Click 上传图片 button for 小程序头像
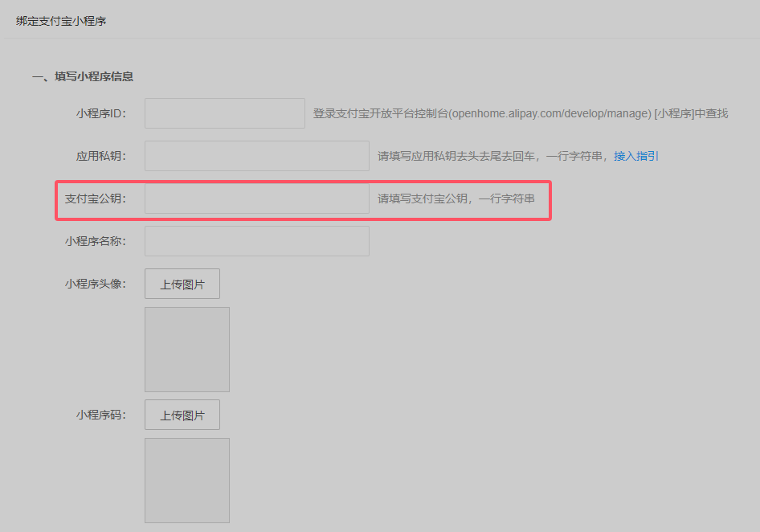Image resolution: width=760 pixels, height=532 pixels. pyautogui.click(x=182, y=284)
